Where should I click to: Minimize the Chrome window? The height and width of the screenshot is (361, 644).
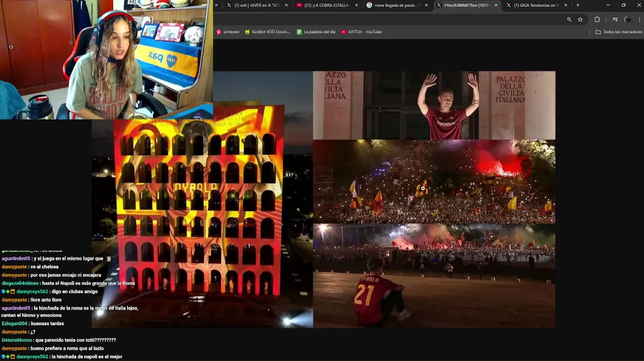click(608, 5)
